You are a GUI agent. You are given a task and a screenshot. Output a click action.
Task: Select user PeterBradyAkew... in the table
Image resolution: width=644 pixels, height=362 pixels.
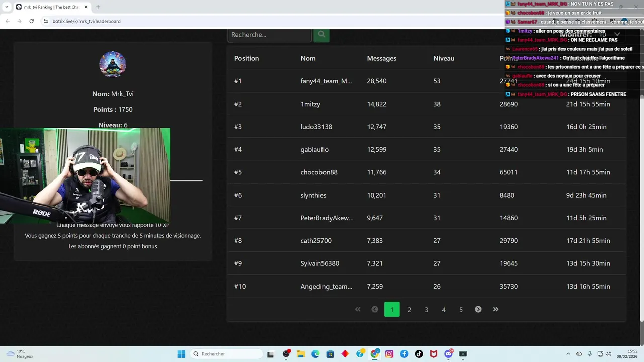[x=327, y=218]
